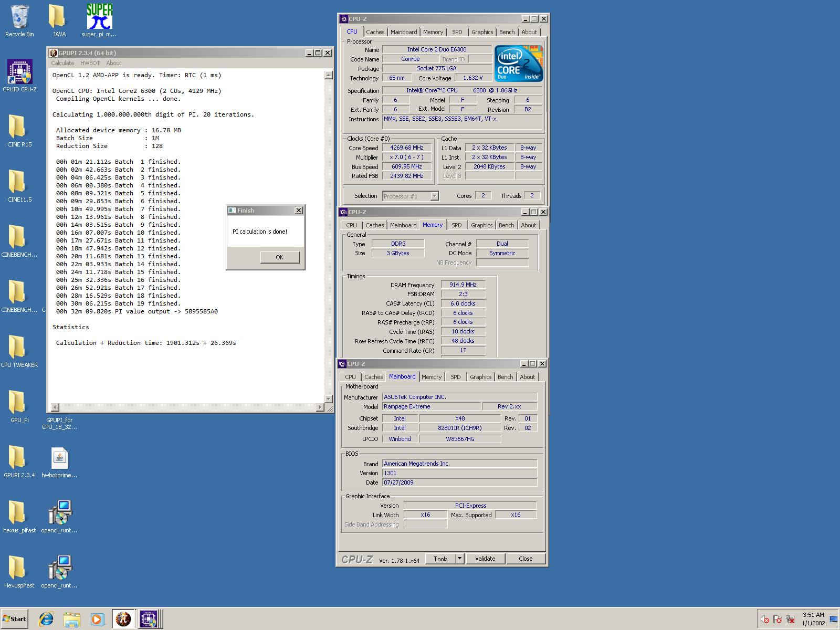
Task: Click the Internet Explorer taskbar icon
Action: 46,619
